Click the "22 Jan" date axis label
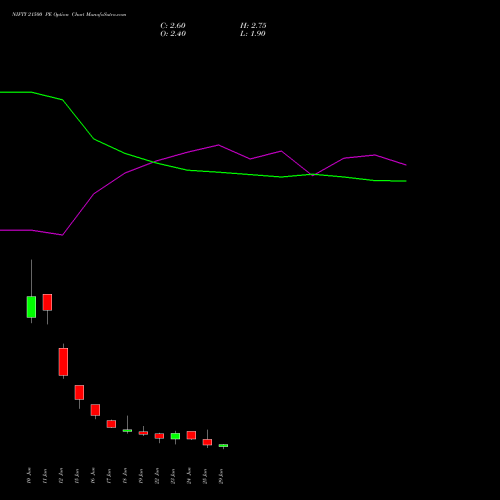Image resolution: width=500 pixels, height=500 pixels. (157, 476)
